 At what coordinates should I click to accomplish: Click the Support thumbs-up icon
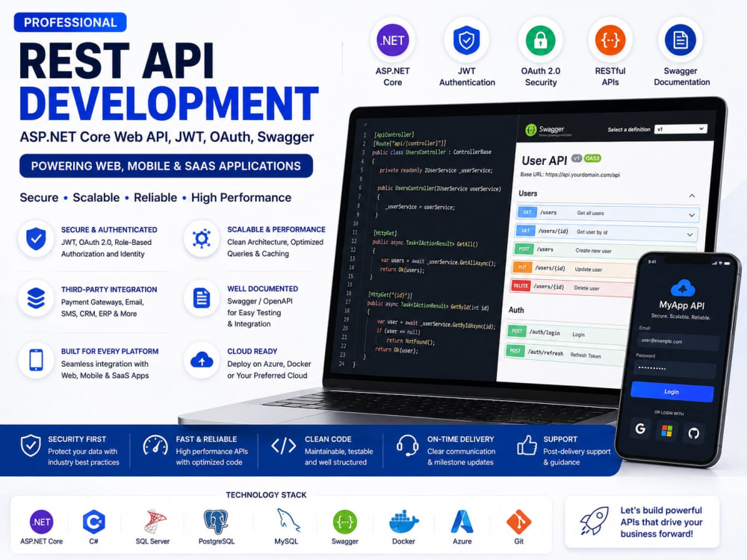tap(527, 445)
